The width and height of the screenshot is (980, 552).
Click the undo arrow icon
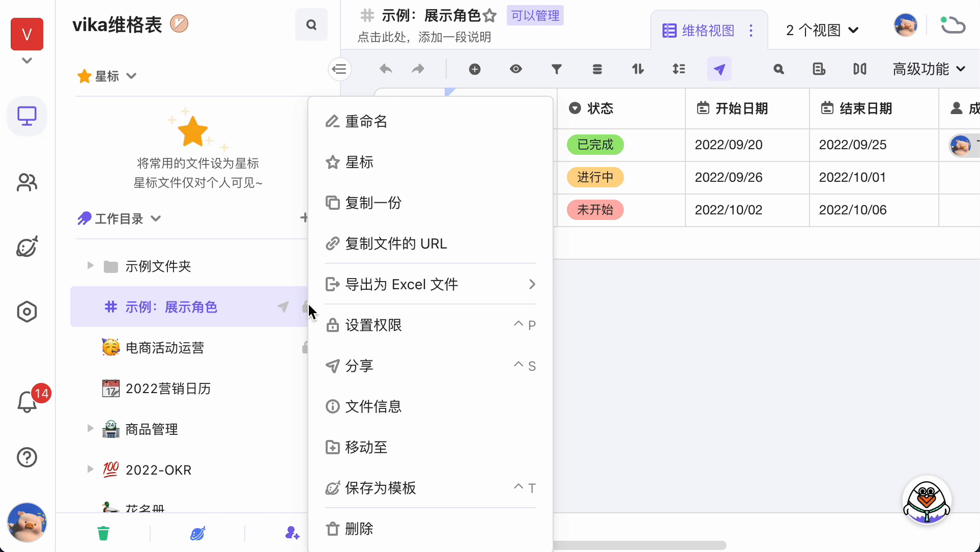[386, 69]
